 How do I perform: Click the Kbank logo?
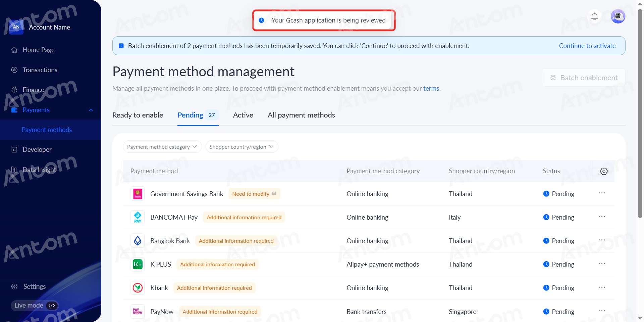tap(138, 288)
